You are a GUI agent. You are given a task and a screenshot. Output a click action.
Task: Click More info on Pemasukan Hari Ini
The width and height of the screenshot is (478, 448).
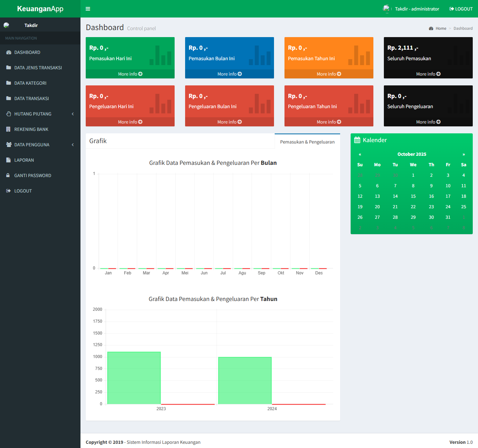[x=130, y=74]
